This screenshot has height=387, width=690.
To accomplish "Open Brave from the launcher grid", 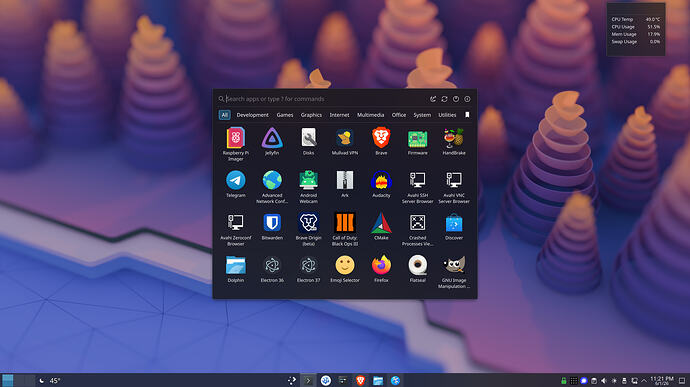I will pyautogui.click(x=381, y=142).
